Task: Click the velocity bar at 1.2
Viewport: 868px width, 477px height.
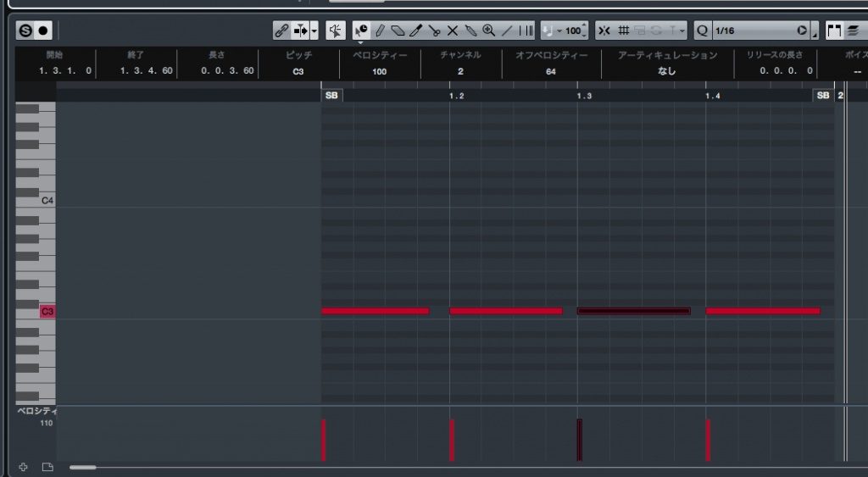Action: 453,440
